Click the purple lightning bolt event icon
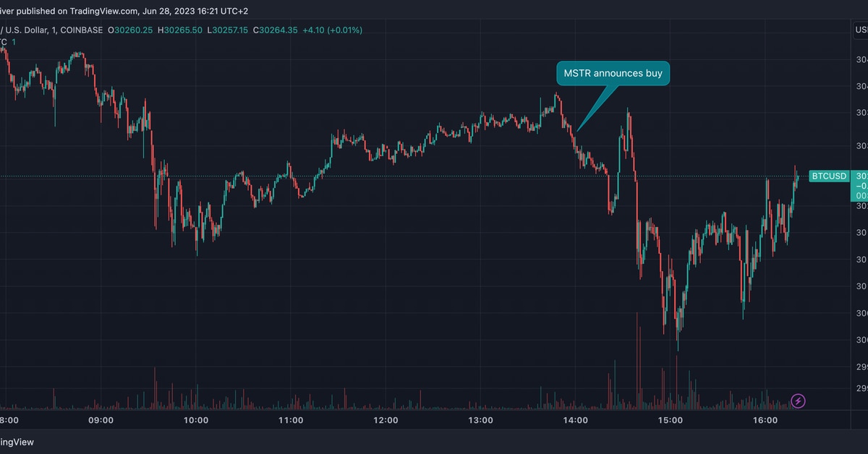The height and width of the screenshot is (454, 868). coord(797,401)
